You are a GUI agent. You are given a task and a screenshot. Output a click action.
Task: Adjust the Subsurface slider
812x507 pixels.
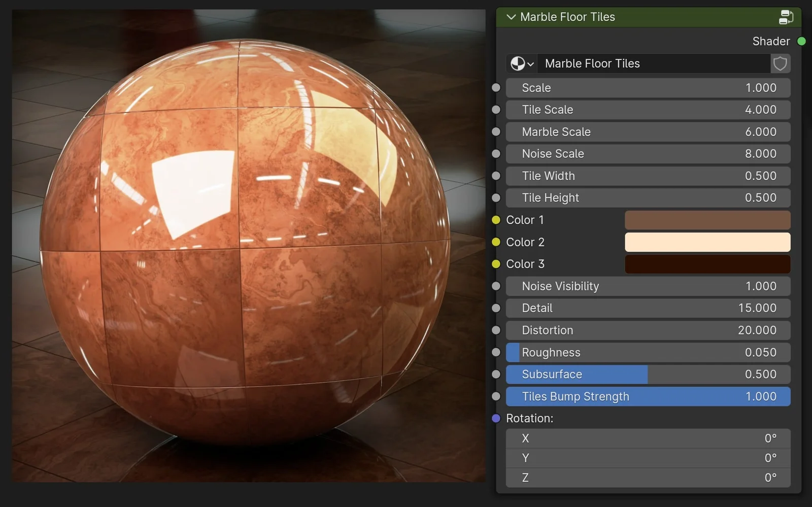click(648, 374)
